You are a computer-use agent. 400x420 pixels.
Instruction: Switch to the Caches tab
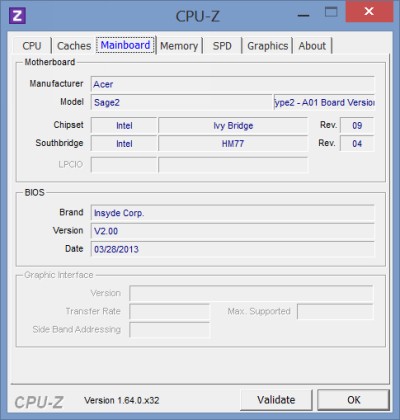[x=74, y=46]
